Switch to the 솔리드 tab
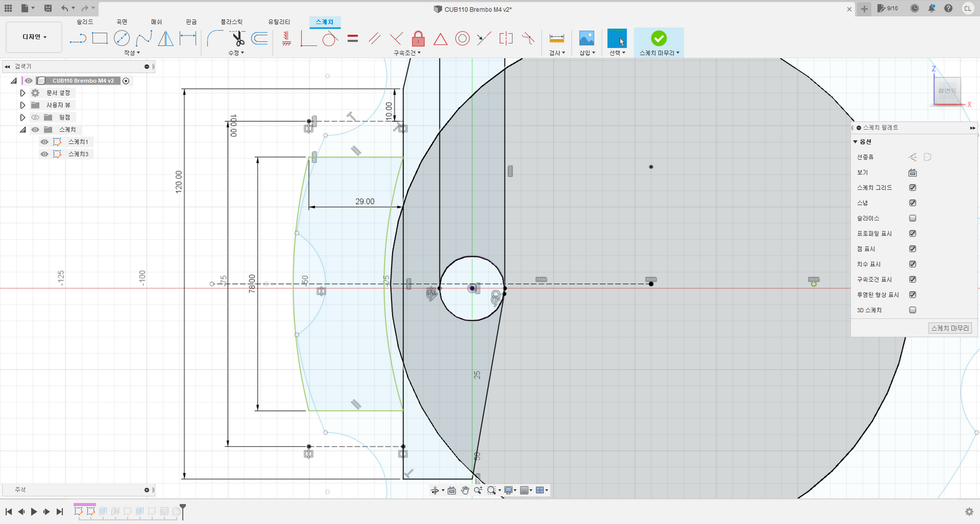This screenshot has height=524, width=980. 85,22
